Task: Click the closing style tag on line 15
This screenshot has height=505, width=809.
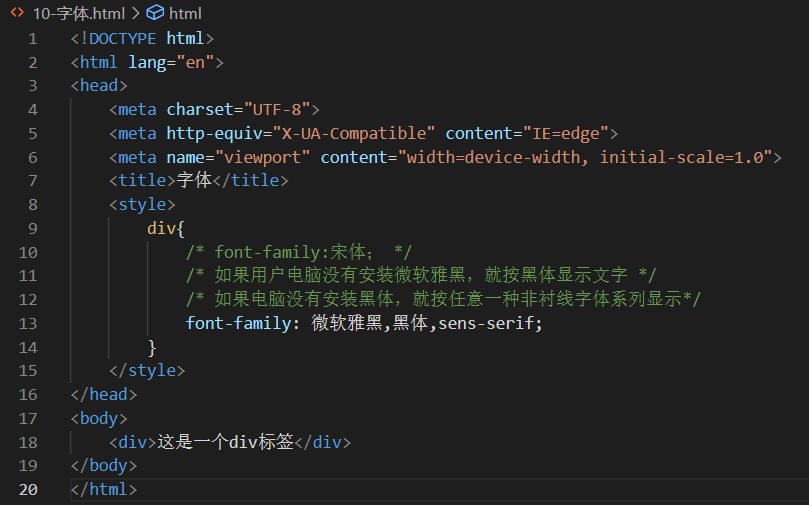Action: coord(147,371)
